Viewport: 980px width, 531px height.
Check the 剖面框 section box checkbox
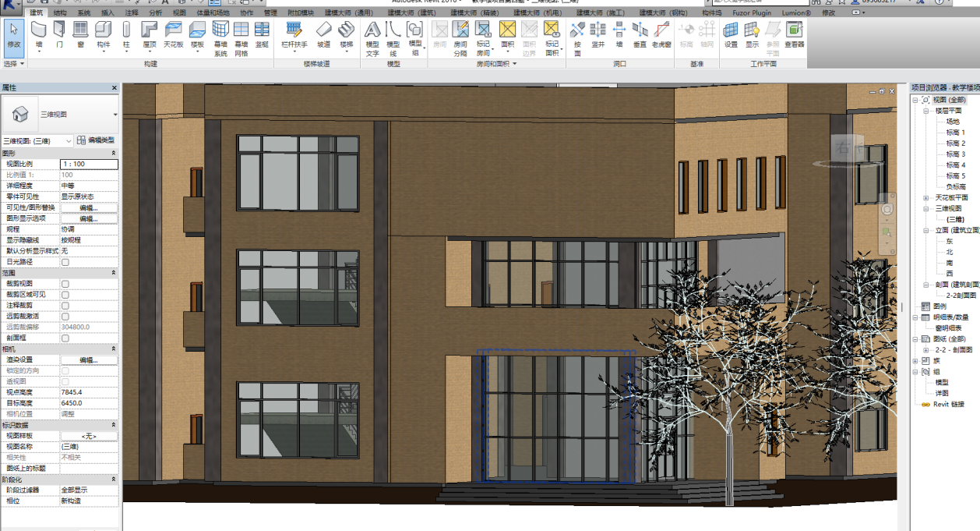point(65,339)
